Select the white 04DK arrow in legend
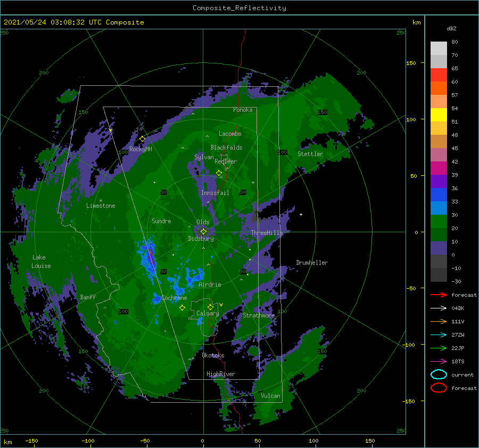479x448 pixels. click(439, 308)
